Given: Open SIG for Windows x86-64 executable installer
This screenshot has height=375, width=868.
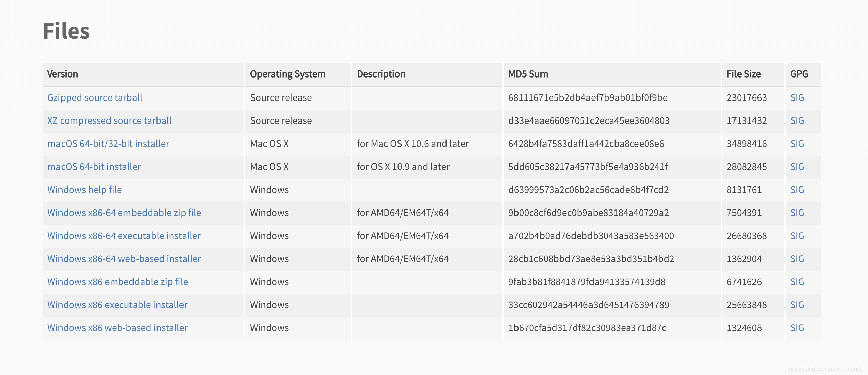Looking at the screenshot, I should pyautogui.click(x=797, y=236).
